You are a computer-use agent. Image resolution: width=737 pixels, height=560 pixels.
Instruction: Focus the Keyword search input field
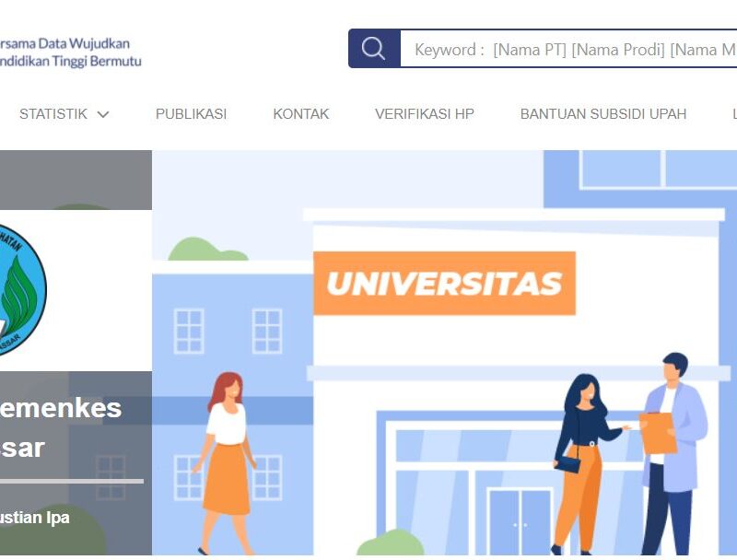click(x=568, y=49)
